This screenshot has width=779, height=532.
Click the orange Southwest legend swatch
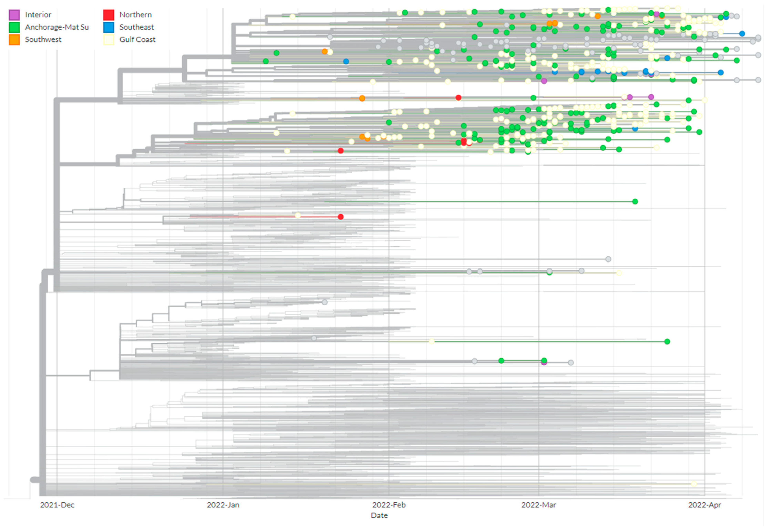point(14,40)
